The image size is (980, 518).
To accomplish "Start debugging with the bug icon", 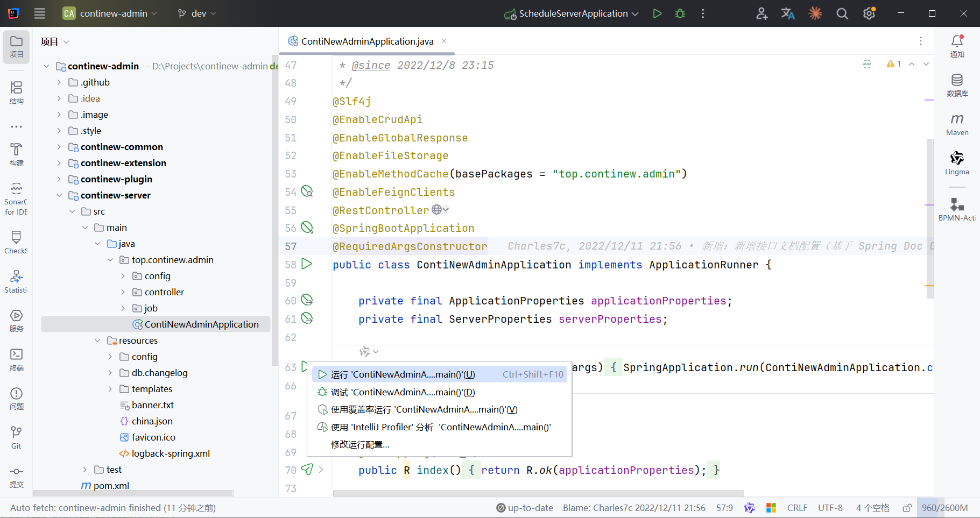I will [x=680, y=13].
